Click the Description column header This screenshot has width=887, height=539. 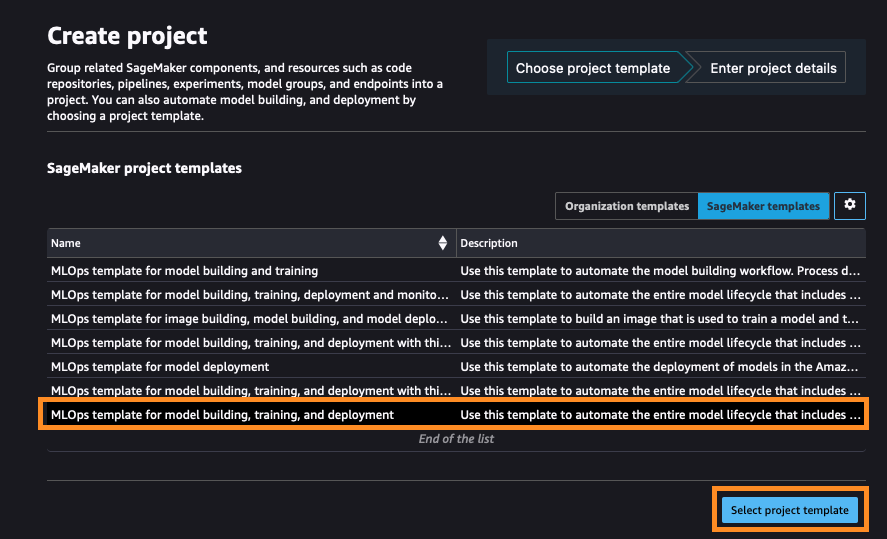coord(489,243)
